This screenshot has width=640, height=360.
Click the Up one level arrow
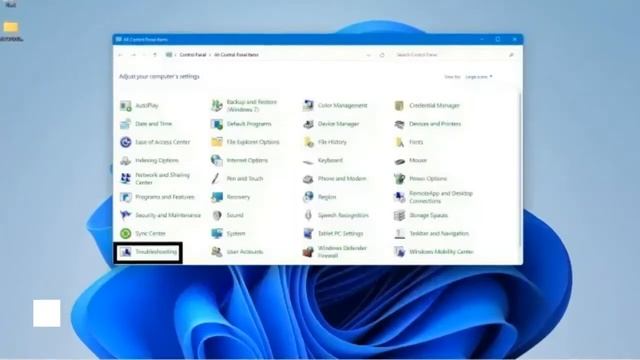point(155,55)
